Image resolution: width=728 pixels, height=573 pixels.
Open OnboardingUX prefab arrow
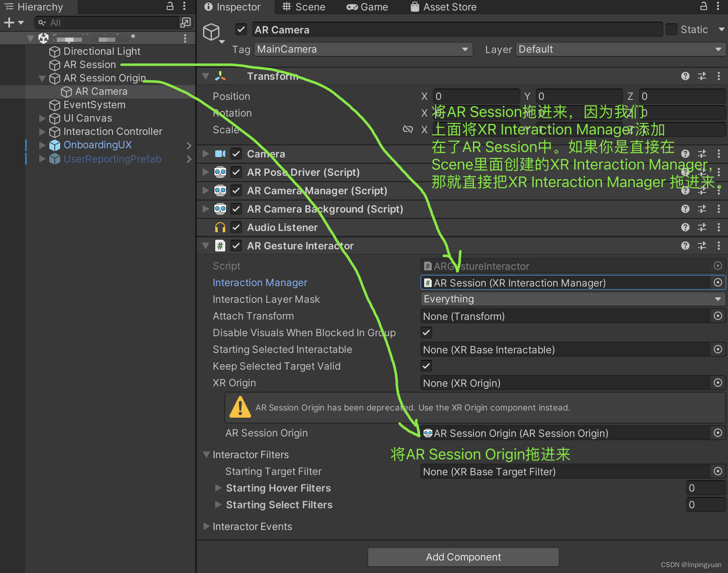[189, 145]
